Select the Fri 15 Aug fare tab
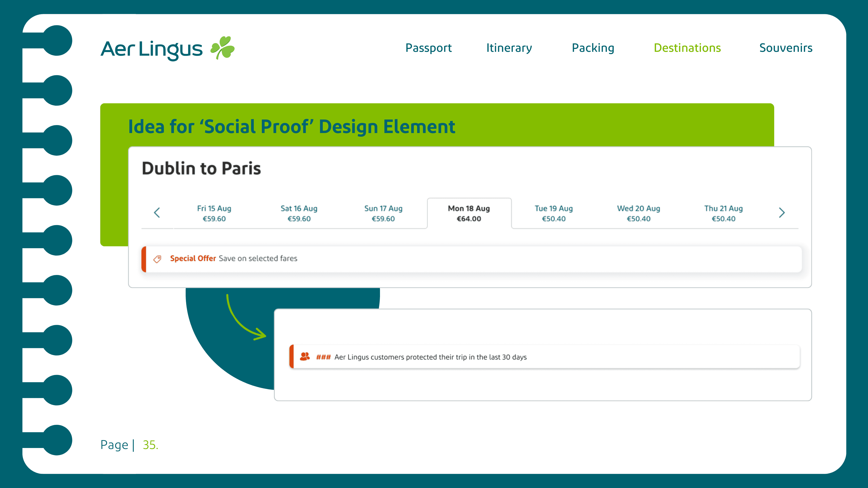Viewport: 868px width, 488px height. (214, 213)
